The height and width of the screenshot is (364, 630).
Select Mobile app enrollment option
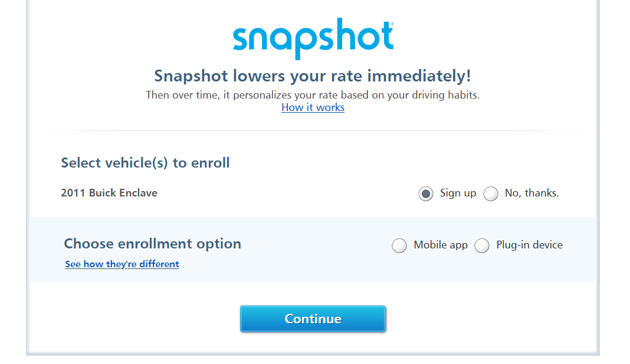399,245
